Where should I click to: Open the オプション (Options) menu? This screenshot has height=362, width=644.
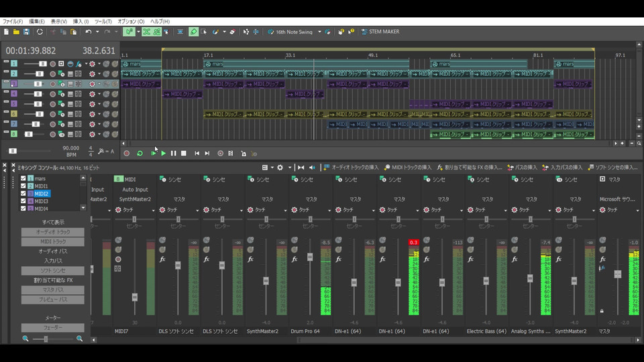click(127, 21)
